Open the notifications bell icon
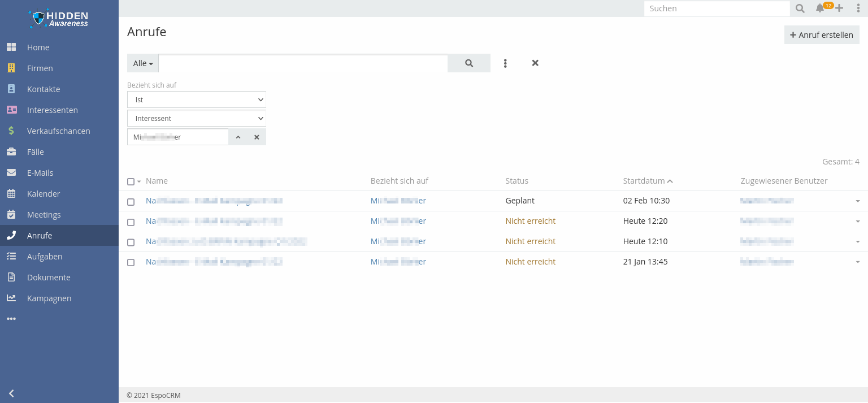The height and width of the screenshot is (403, 868). coord(819,8)
